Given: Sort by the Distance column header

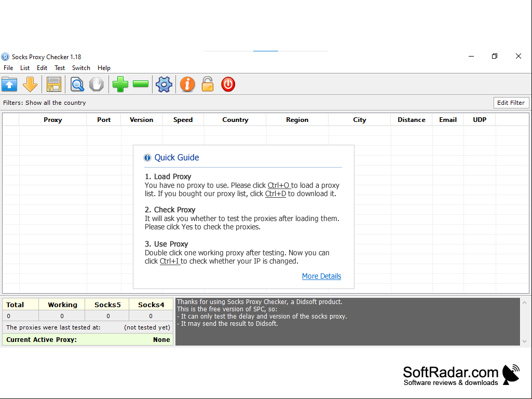Looking at the screenshot, I should [x=412, y=120].
